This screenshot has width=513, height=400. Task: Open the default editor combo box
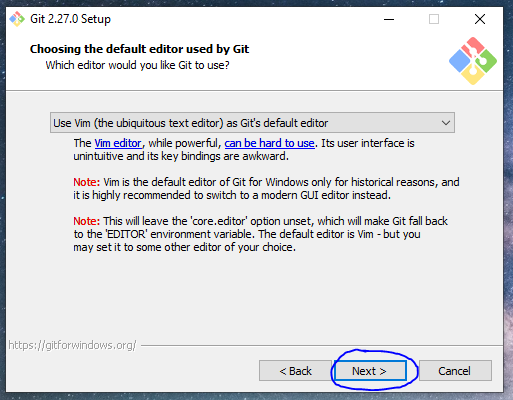(x=252, y=123)
